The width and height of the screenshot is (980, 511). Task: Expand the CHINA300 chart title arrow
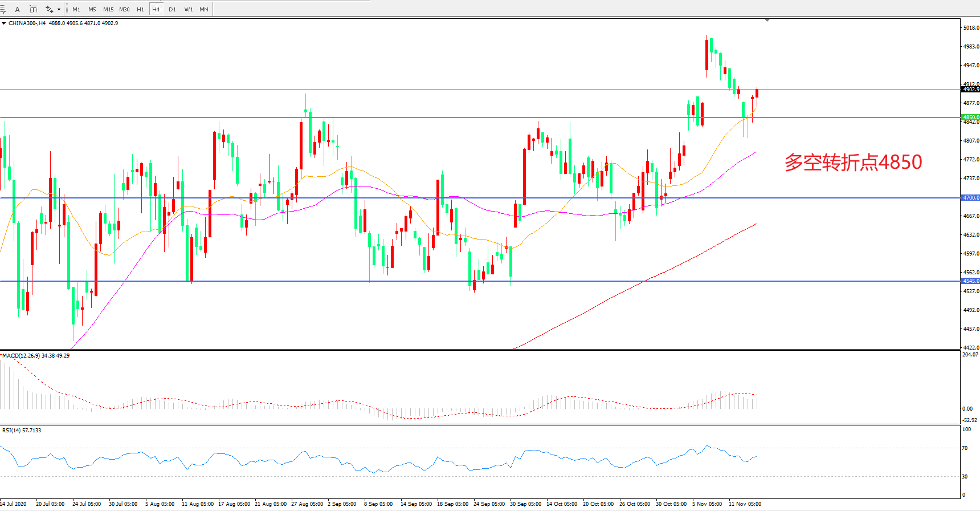pos(4,23)
